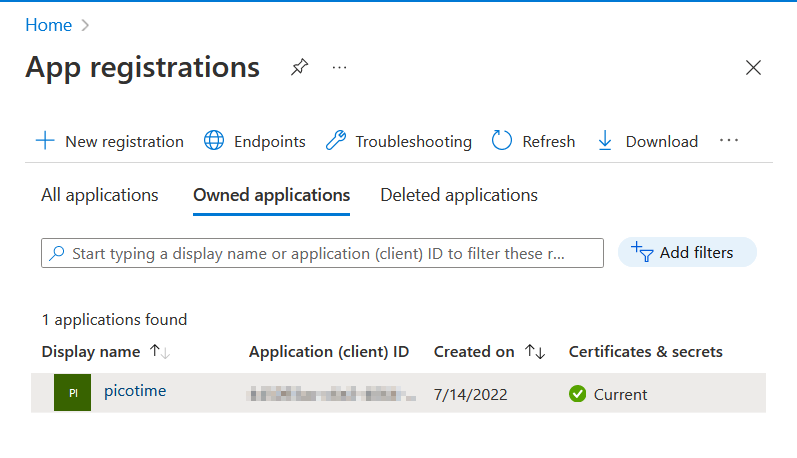Screen dimensions: 797x458
Task: Open the picotime application link
Action: 135,391
